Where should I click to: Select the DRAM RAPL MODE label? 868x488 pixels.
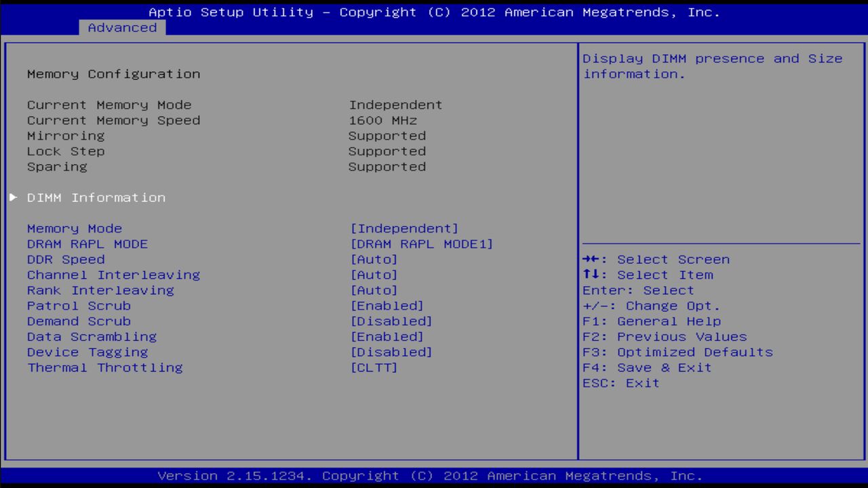[x=87, y=244]
